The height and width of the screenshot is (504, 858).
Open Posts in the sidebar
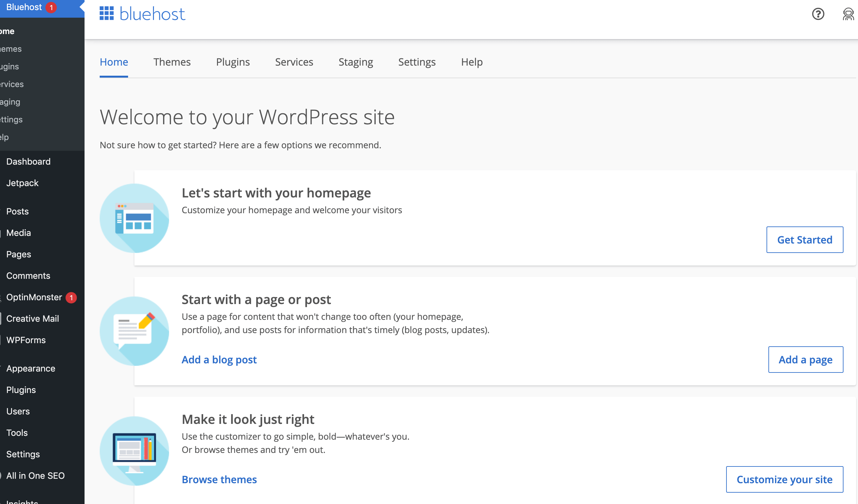pyautogui.click(x=17, y=211)
